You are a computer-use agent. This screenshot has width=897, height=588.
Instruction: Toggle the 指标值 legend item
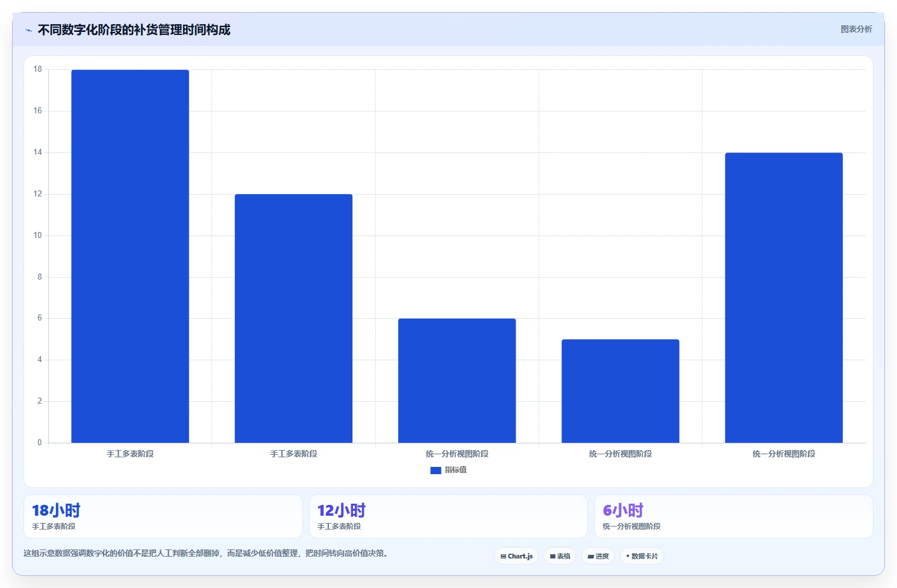tap(448, 470)
